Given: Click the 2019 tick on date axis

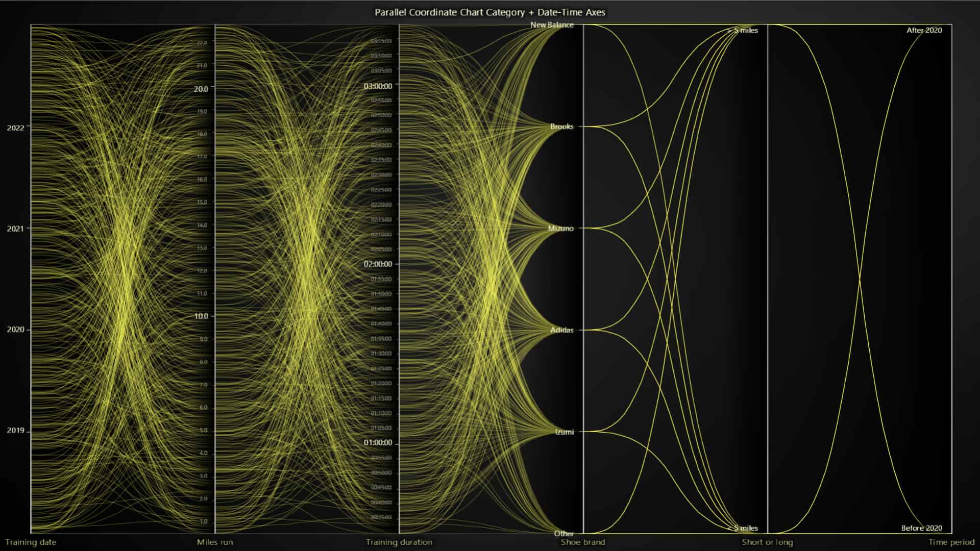Looking at the screenshot, I should pyautogui.click(x=15, y=431).
